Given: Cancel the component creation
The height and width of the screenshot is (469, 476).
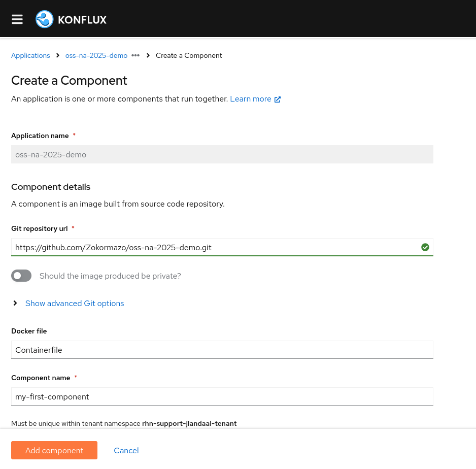Looking at the screenshot, I should (126, 450).
